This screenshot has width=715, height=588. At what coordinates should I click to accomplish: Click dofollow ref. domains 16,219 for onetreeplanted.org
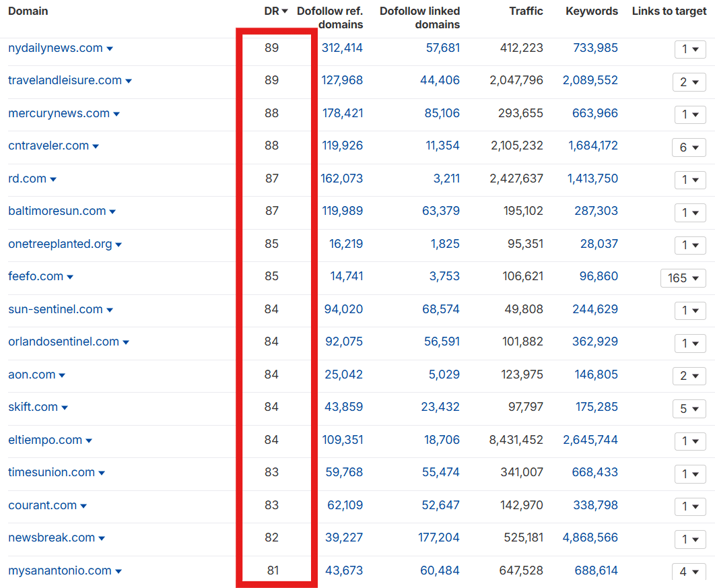(346, 244)
